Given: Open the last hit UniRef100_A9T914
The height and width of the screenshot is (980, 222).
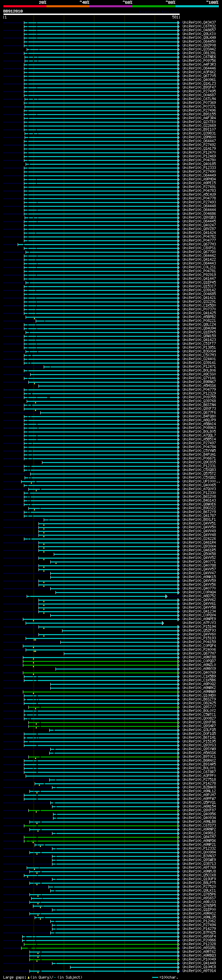Looking at the screenshot, I should coord(199,971).
